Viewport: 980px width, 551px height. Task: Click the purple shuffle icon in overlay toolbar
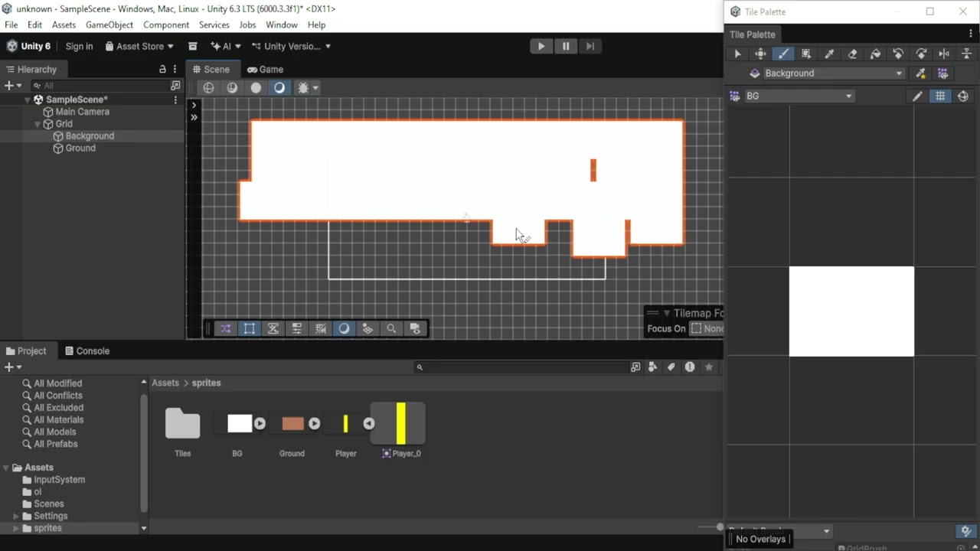tap(225, 328)
